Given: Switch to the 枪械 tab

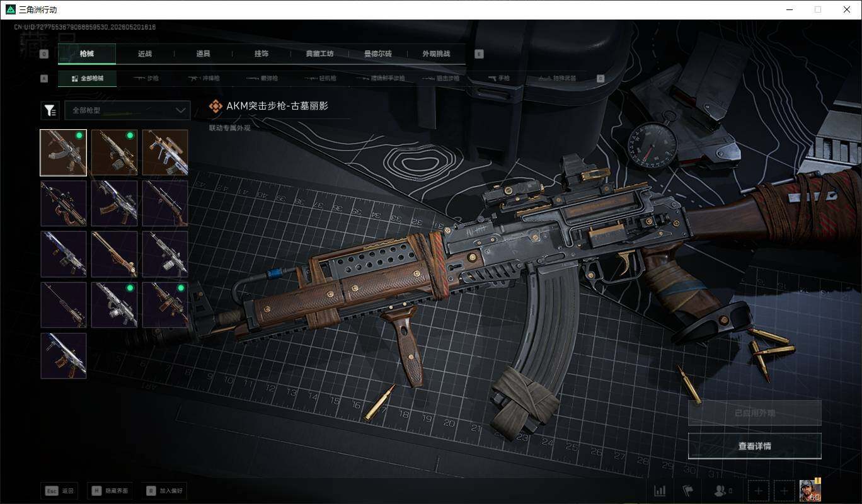Looking at the screenshot, I should tap(87, 54).
